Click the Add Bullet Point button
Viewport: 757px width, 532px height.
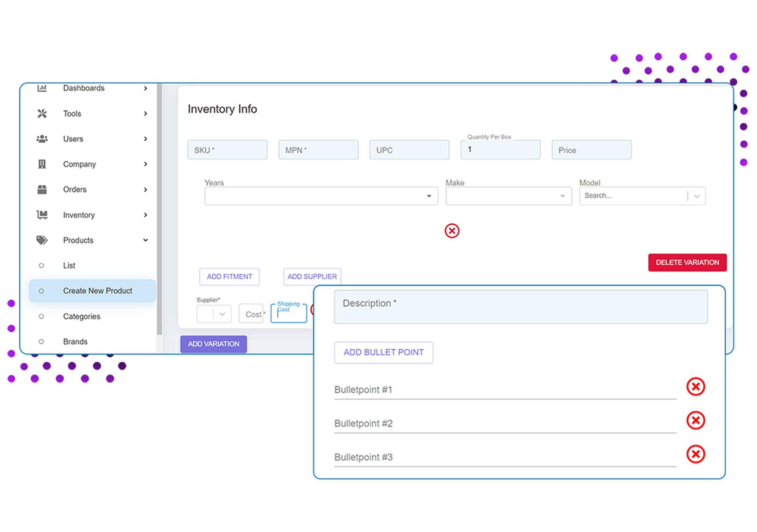[383, 353]
